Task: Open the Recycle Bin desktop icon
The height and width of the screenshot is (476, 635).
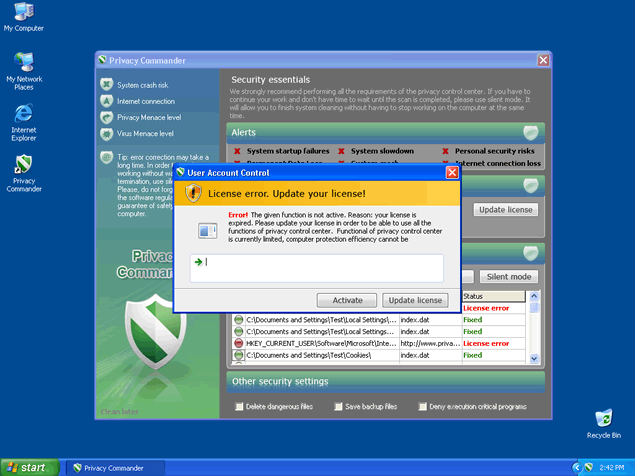Action: [x=603, y=419]
